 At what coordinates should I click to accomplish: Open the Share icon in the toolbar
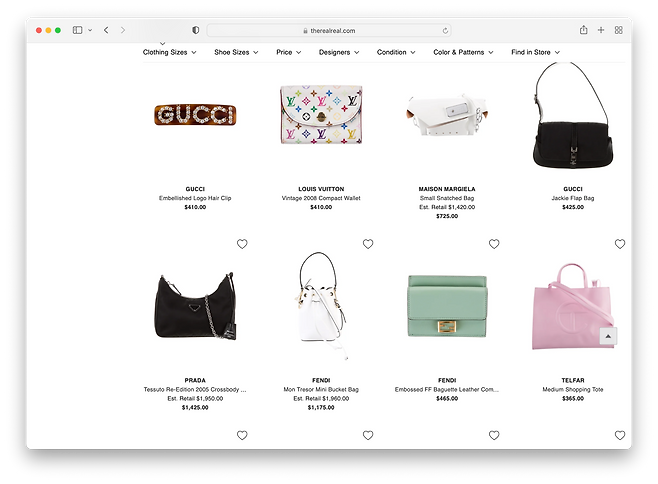(583, 30)
